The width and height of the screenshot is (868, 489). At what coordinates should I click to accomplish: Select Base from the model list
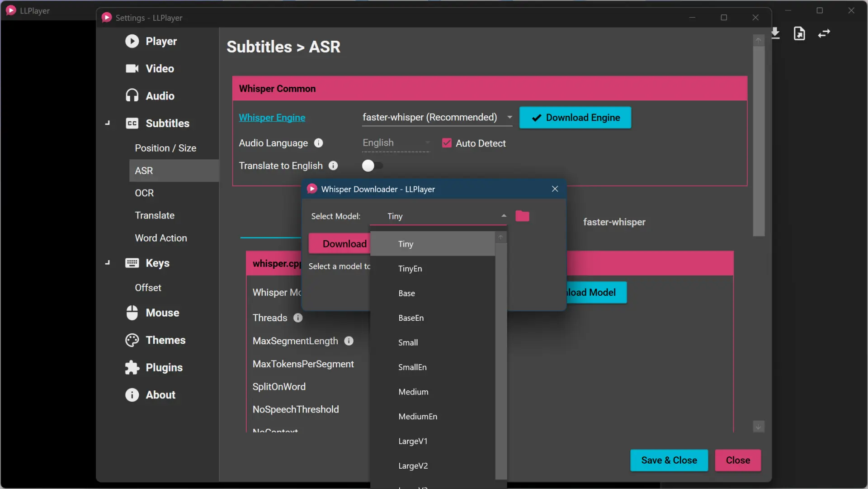coord(433,294)
